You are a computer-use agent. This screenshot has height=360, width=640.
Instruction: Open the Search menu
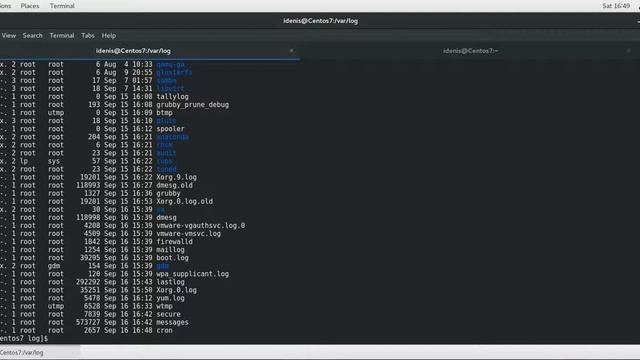[x=33, y=36]
